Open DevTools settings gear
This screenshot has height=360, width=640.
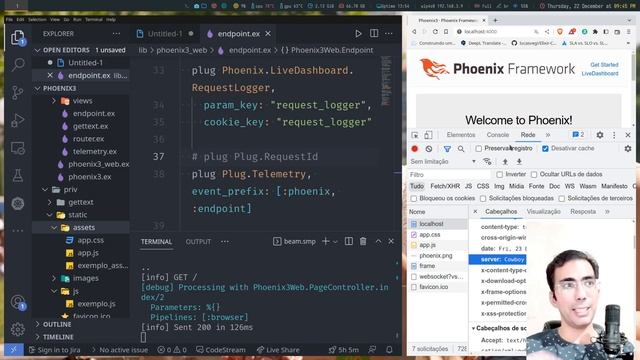tap(600, 135)
